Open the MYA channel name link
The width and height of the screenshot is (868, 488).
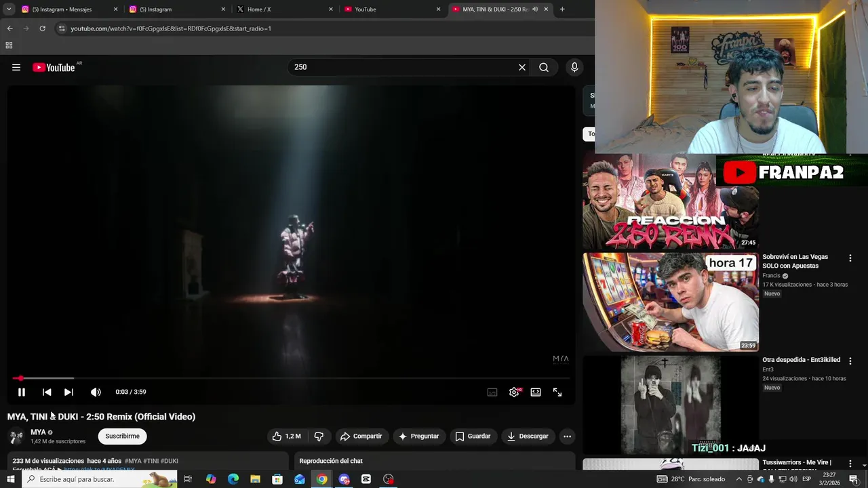point(38,432)
